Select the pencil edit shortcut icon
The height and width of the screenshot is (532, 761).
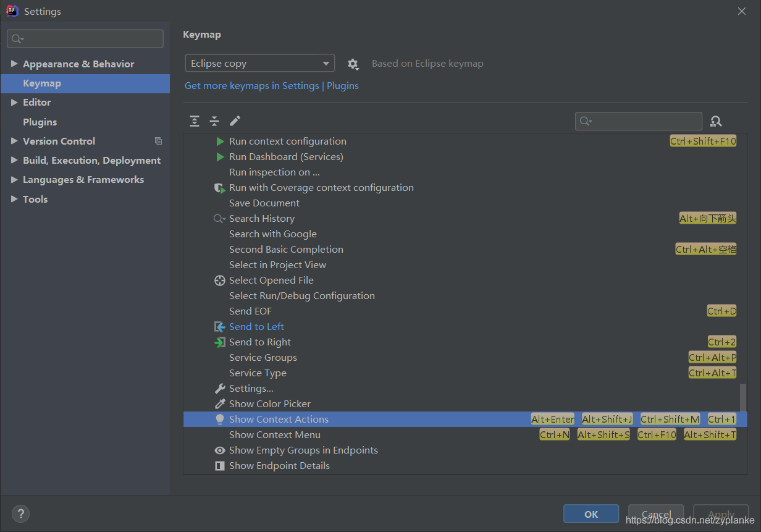[x=235, y=121]
